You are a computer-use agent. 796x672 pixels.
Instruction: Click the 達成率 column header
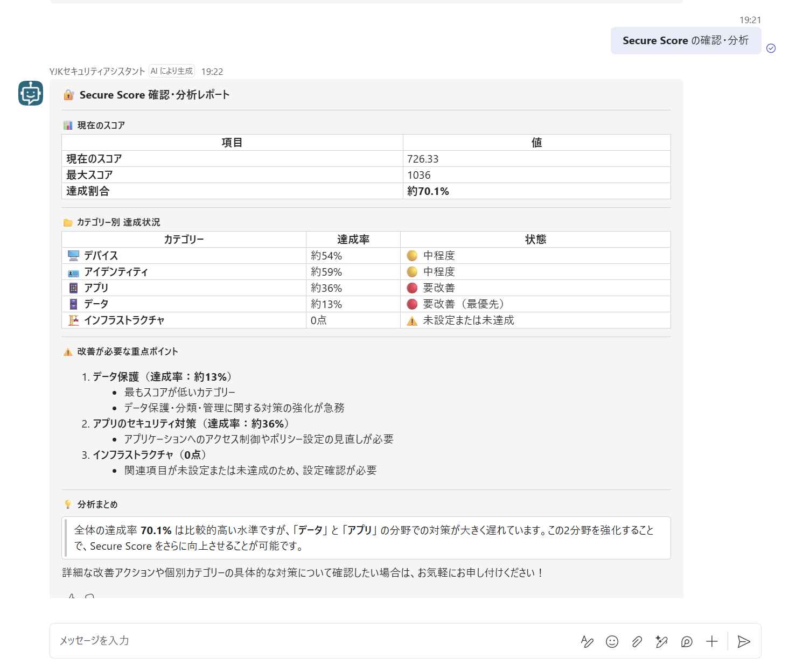point(353,240)
